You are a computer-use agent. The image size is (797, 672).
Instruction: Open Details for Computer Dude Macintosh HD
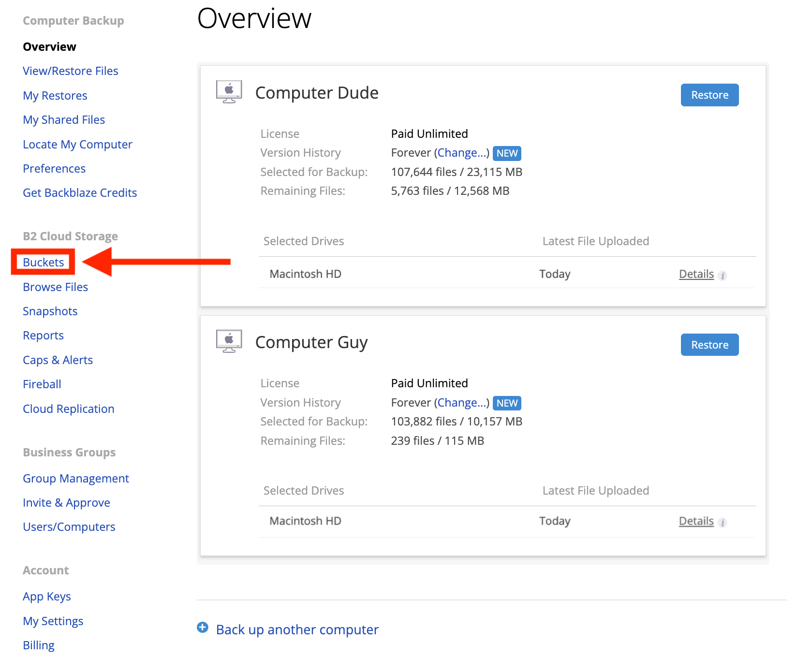pyautogui.click(x=696, y=274)
